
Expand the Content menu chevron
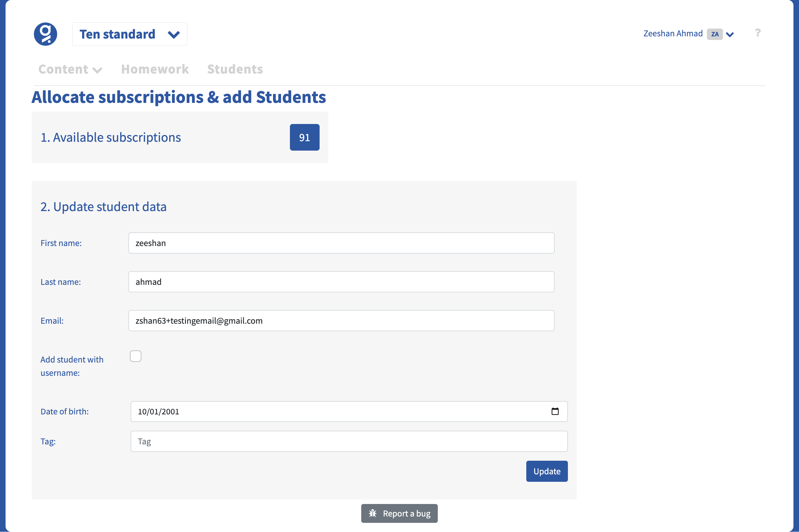pyautogui.click(x=97, y=70)
